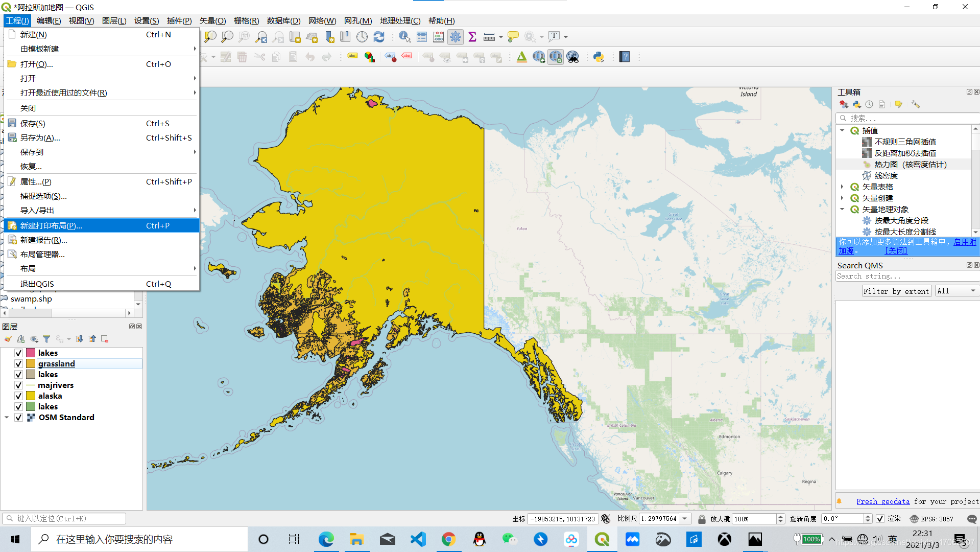
Task: Uncheck the pink lakes layer checkbox
Action: pos(18,353)
